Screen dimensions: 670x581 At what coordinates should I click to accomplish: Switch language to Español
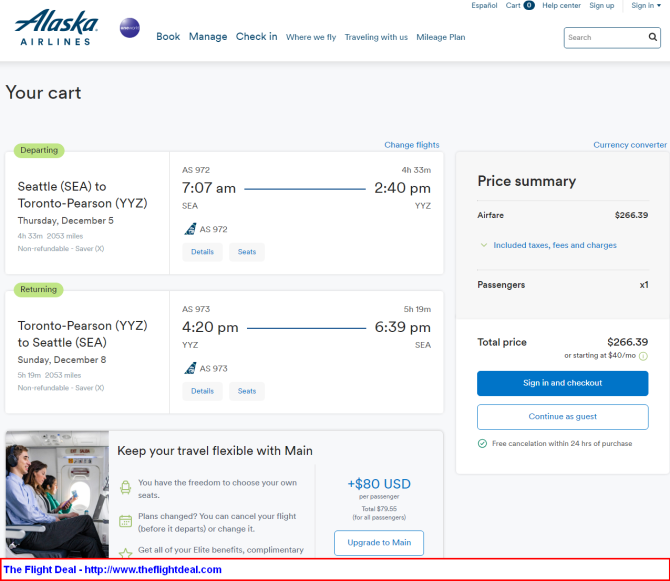pyautogui.click(x=484, y=6)
